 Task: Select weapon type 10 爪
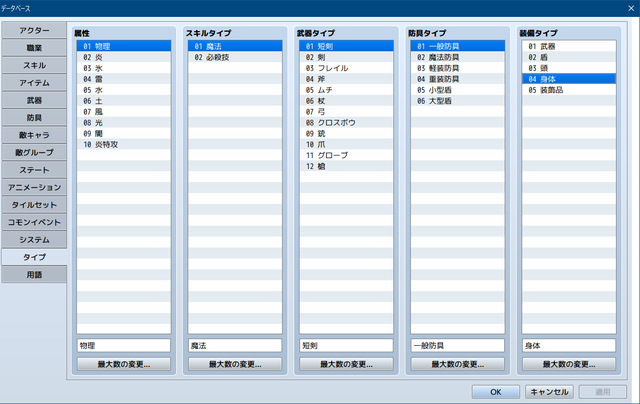point(346,144)
